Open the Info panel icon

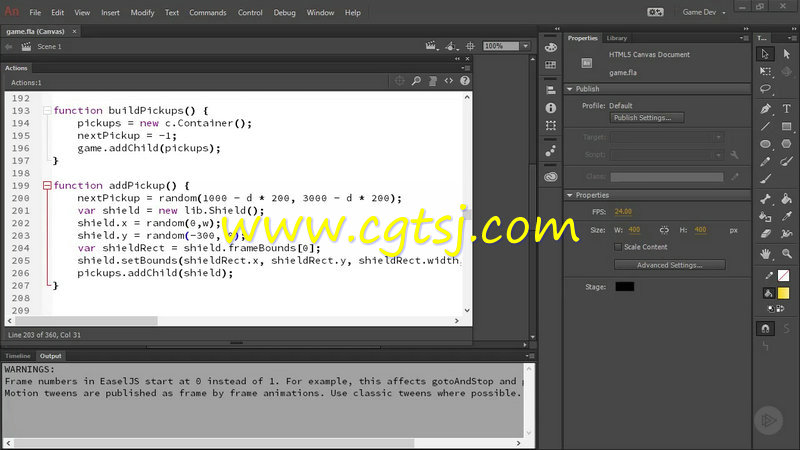[x=551, y=108]
